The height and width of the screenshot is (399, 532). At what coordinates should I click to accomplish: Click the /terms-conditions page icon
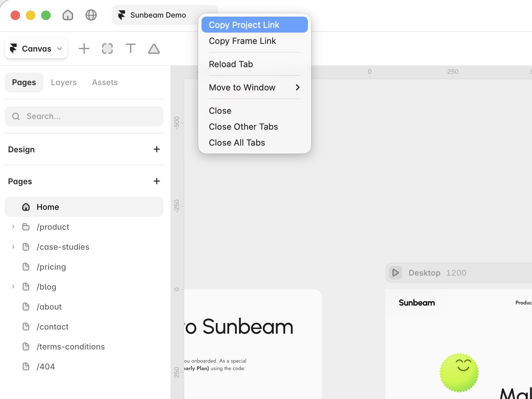pyautogui.click(x=26, y=346)
